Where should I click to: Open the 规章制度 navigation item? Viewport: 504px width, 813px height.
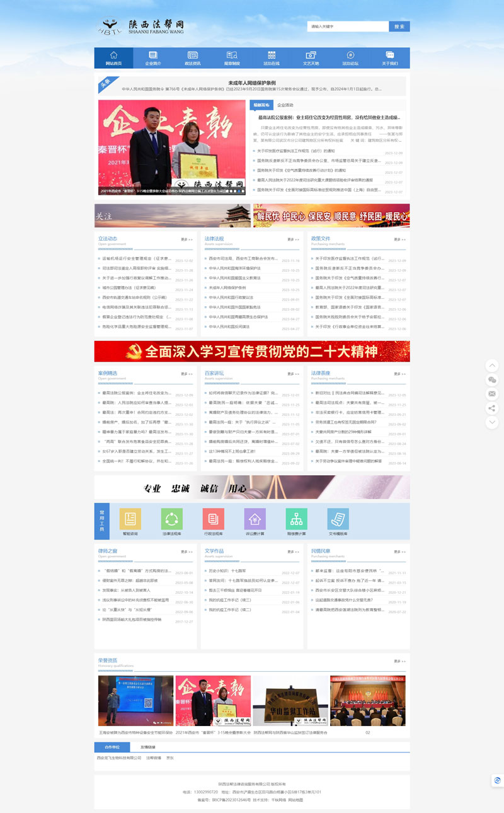click(232, 58)
